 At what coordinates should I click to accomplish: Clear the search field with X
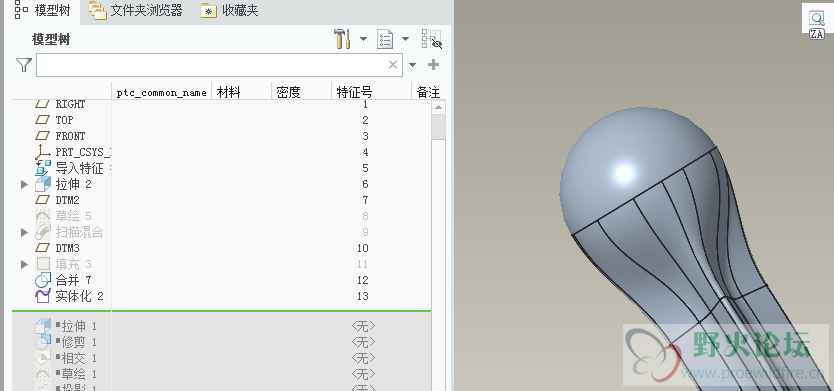click(393, 65)
